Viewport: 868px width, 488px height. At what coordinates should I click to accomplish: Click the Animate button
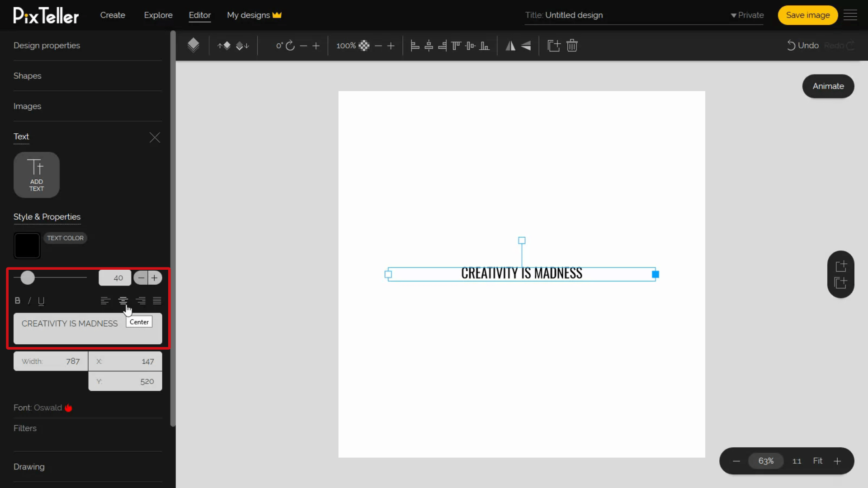click(829, 86)
